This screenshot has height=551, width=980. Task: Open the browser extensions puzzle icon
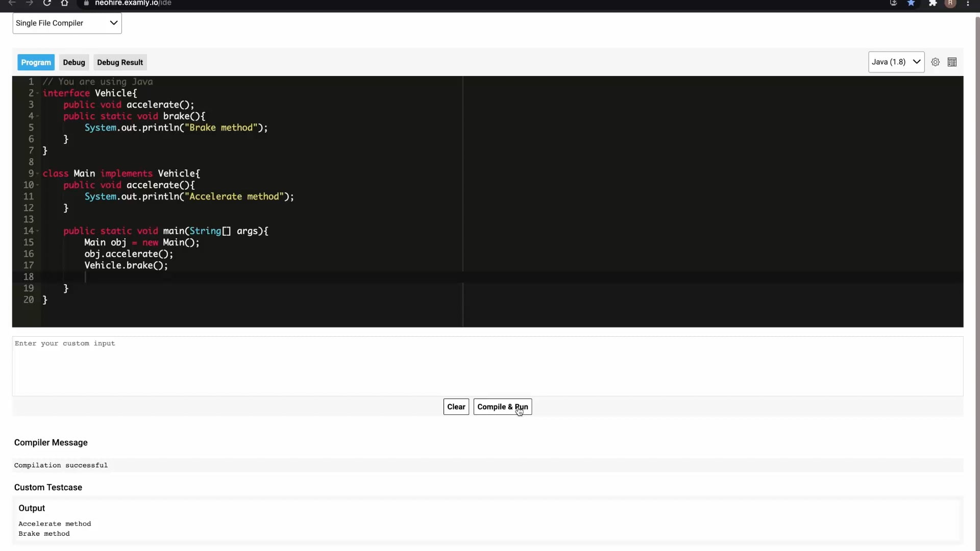point(933,3)
